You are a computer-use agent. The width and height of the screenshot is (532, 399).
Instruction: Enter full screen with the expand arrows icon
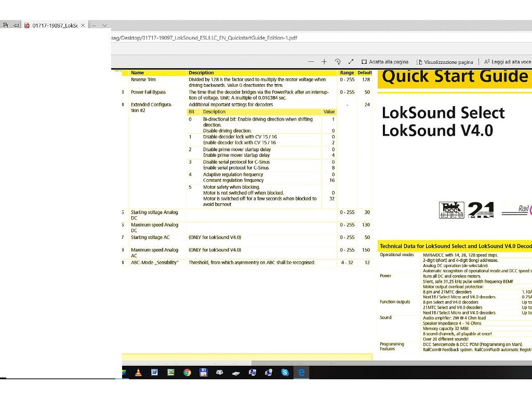(x=351, y=62)
